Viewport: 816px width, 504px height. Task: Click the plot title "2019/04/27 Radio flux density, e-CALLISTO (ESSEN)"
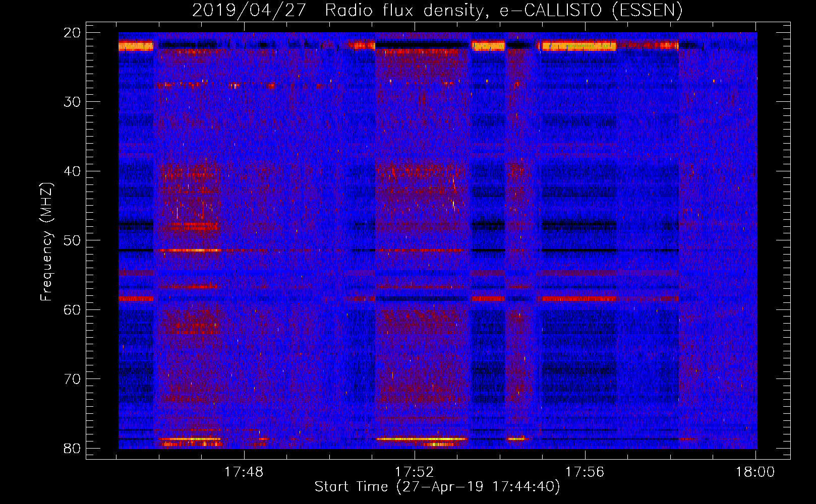pos(437,10)
